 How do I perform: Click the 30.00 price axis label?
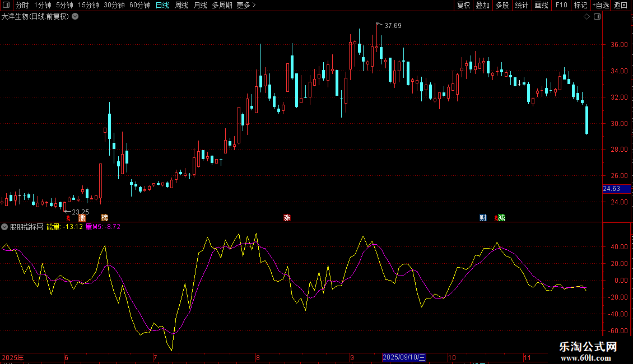coord(619,124)
